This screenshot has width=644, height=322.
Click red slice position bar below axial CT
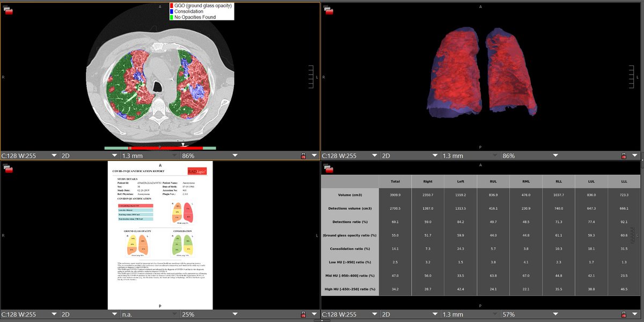167,148
